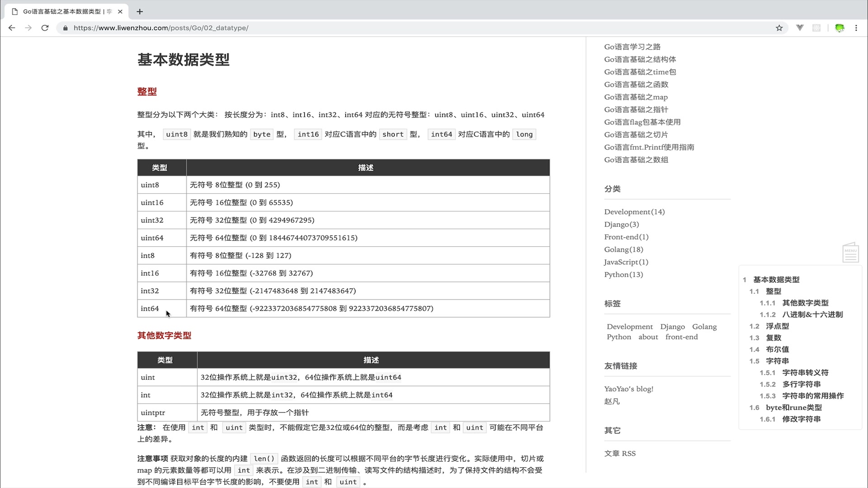The image size is (868, 488).
Task: Open the floating MENU table-of-contents icon
Action: pyautogui.click(x=850, y=252)
